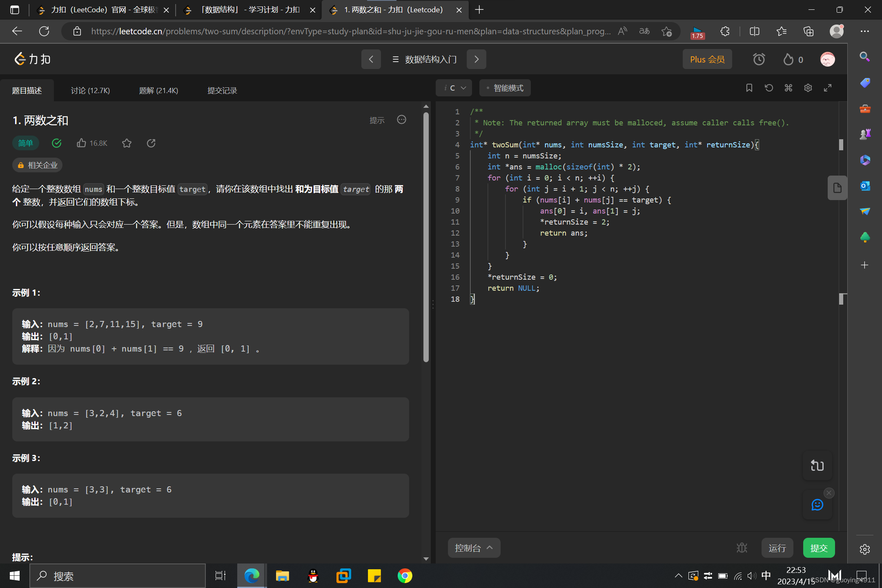Image resolution: width=882 pixels, height=588 pixels.
Task: Toggle favorite star for this problem
Action: pos(127,143)
